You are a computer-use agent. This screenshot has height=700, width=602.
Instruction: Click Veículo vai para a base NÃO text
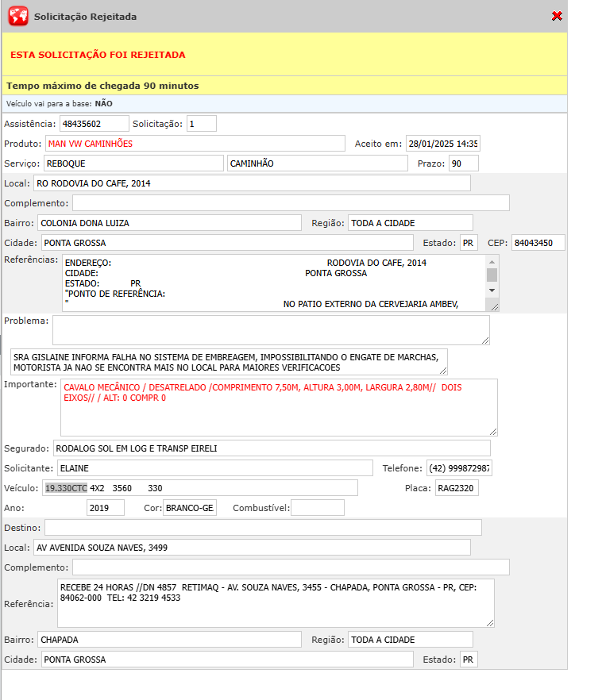point(60,103)
